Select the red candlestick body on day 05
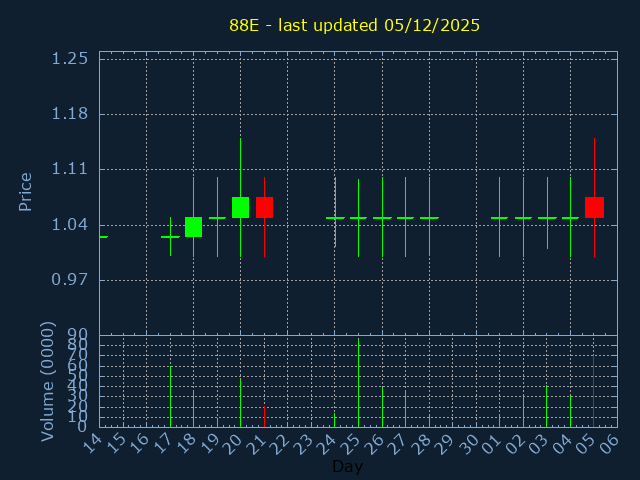The width and height of the screenshot is (640, 480). (x=594, y=207)
